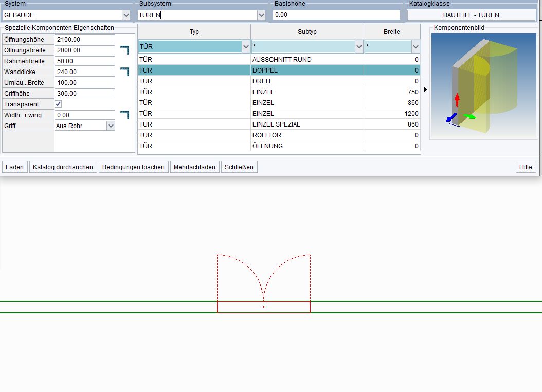Click the Breite column header
542x392 pixels.
pyautogui.click(x=391, y=32)
